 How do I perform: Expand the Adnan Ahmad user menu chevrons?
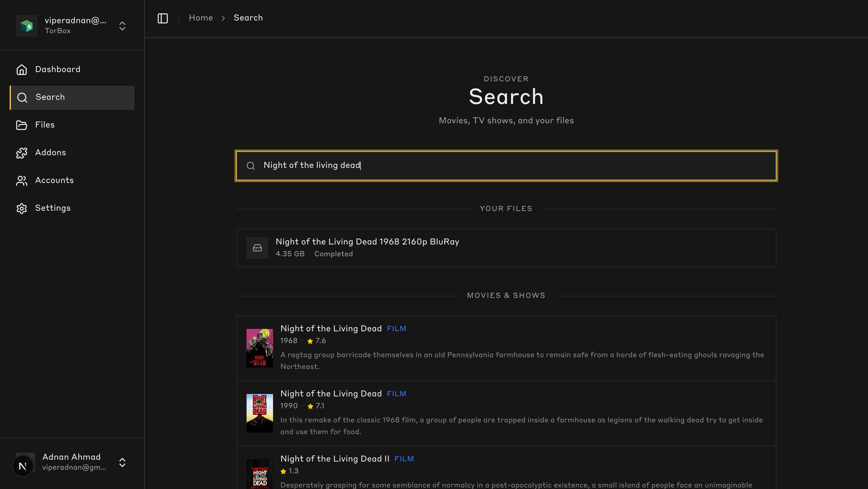coord(122,462)
